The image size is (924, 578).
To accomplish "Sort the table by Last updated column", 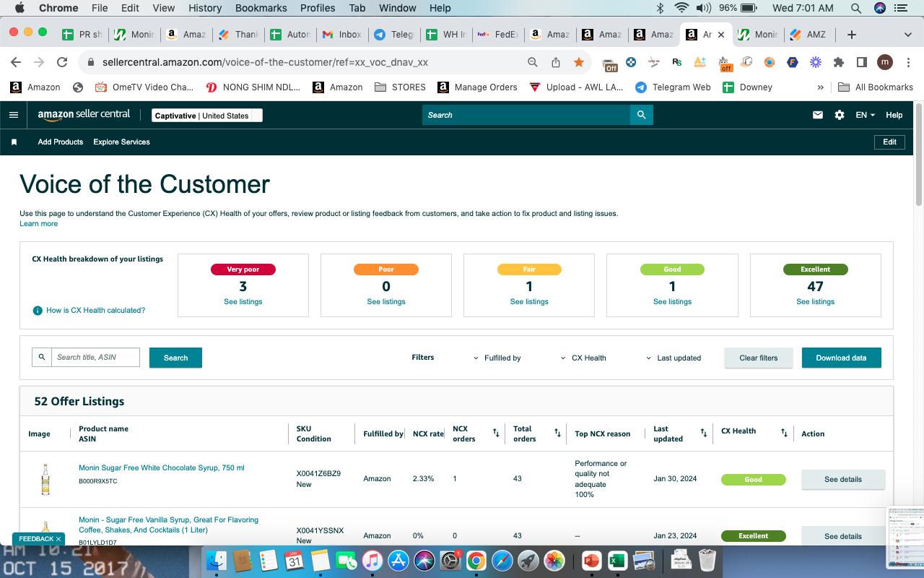I will (x=704, y=433).
